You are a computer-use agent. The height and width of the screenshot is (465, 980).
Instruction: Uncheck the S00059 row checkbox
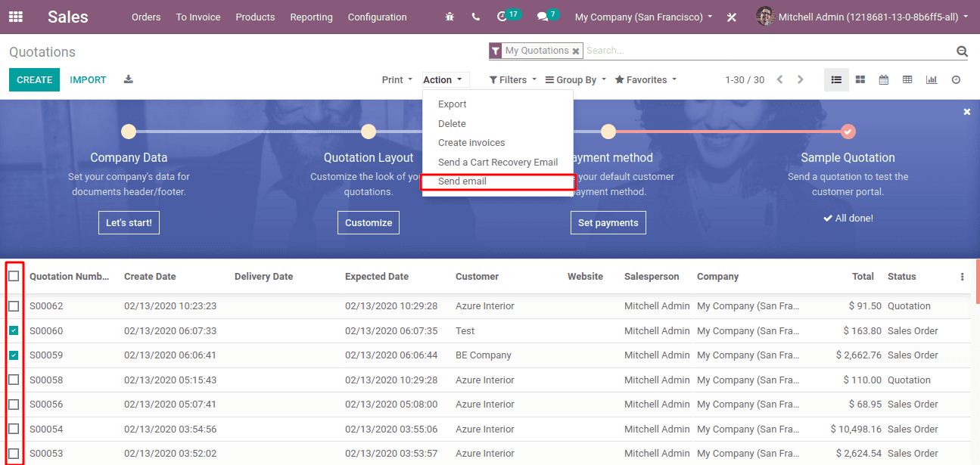click(x=14, y=355)
